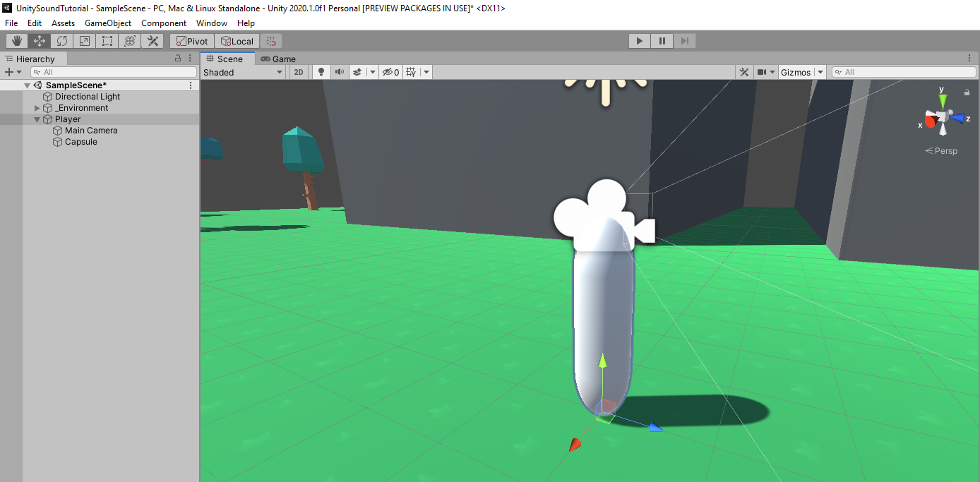Toggle scene lighting with lightbulb button
This screenshot has width=980, height=482.
click(x=321, y=72)
